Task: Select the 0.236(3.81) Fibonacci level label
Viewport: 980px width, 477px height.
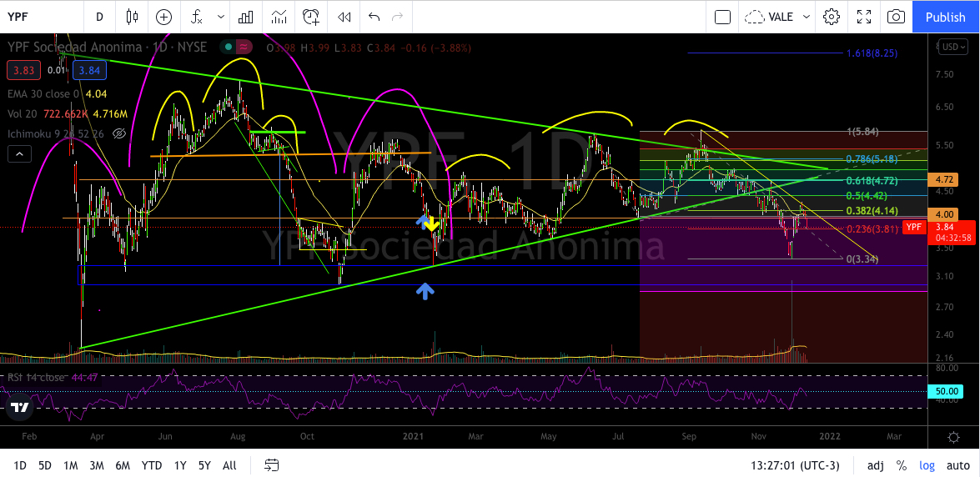Action: 872,228
